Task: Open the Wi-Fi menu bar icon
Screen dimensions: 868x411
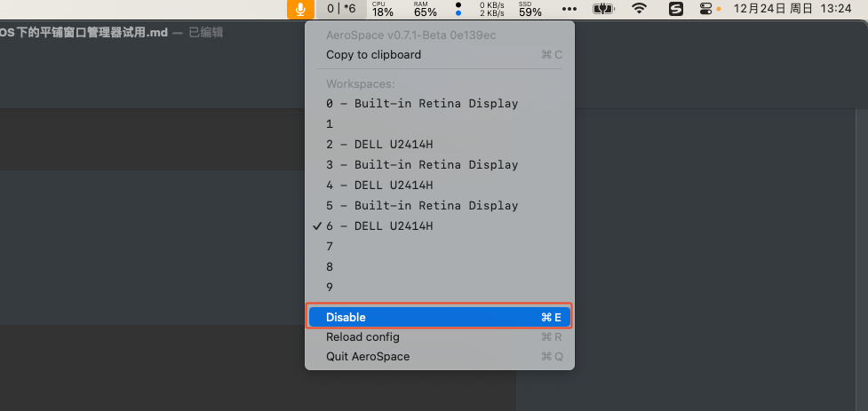Action: click(640, 8)
